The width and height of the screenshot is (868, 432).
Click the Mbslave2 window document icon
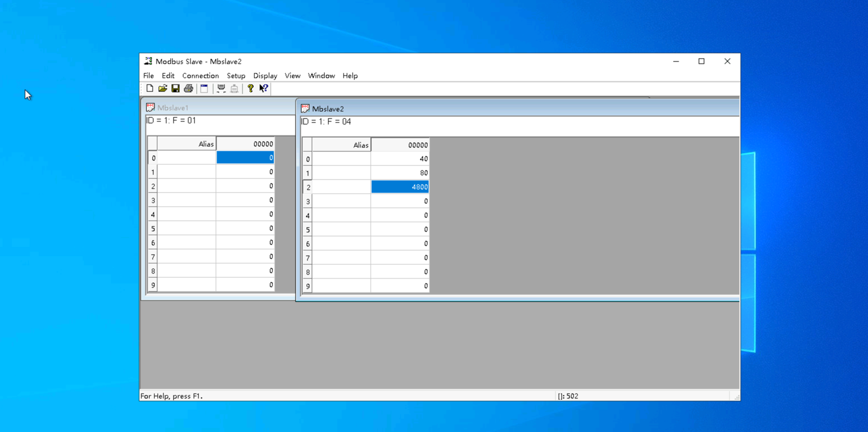pos(305,109)
